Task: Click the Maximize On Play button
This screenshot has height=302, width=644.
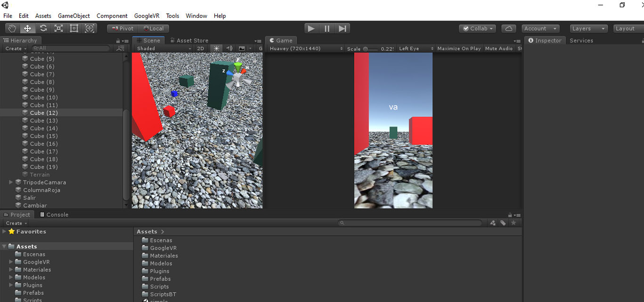Action: tap(458, 49)
